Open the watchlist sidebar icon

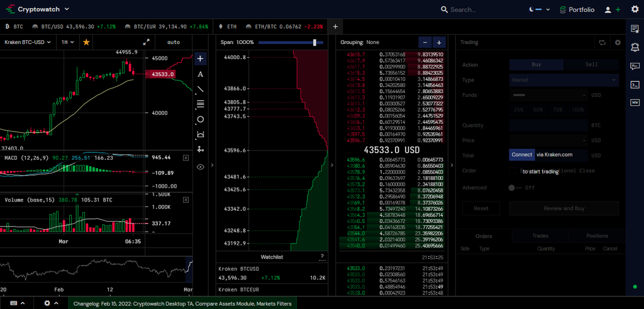pyautogui.click(x=635, y=29)
